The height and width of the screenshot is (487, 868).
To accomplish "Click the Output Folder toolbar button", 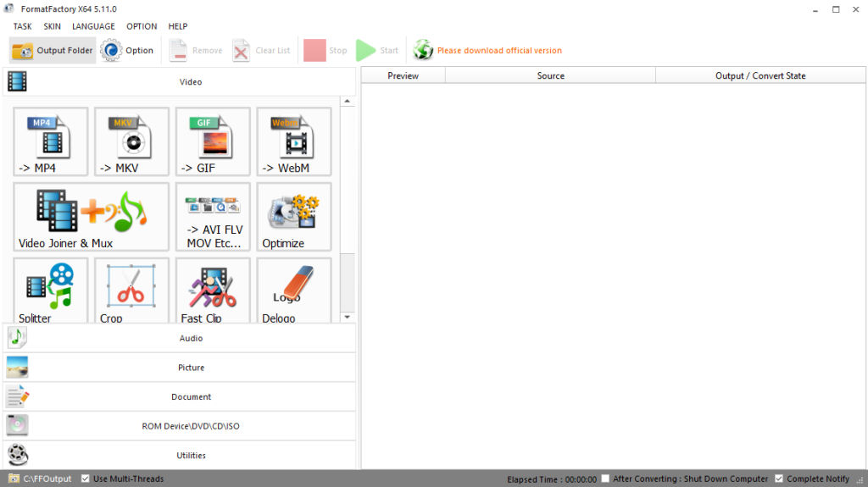I will [53, 50].
